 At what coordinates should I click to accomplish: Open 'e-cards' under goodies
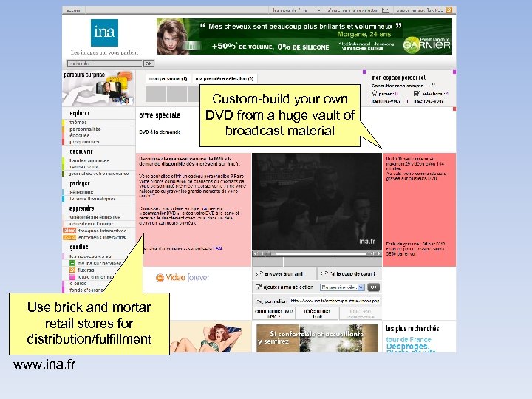[78, 283]
